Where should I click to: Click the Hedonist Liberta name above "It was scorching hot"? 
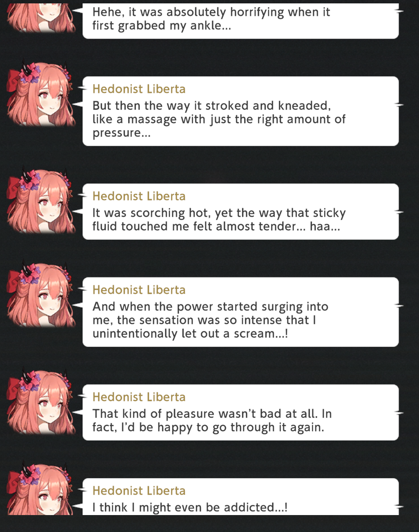click(139, 196)
